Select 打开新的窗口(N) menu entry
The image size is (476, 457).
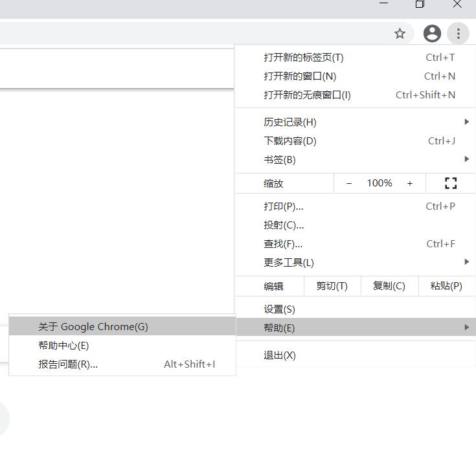tap(356, 76)
